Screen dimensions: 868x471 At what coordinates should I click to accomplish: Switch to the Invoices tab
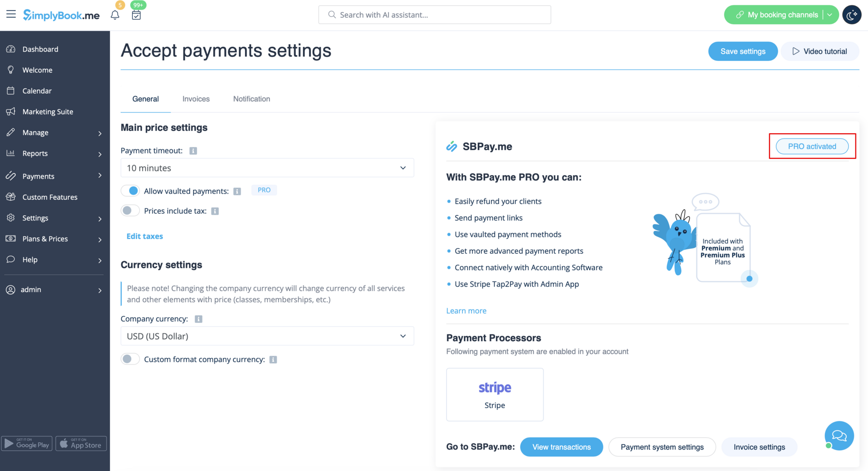[196, 99]
